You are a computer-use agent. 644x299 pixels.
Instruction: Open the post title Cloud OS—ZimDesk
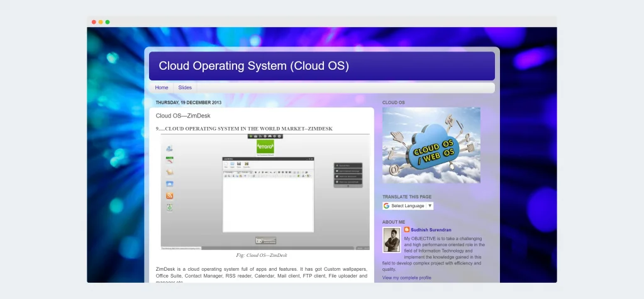click(x=183, y=116)
